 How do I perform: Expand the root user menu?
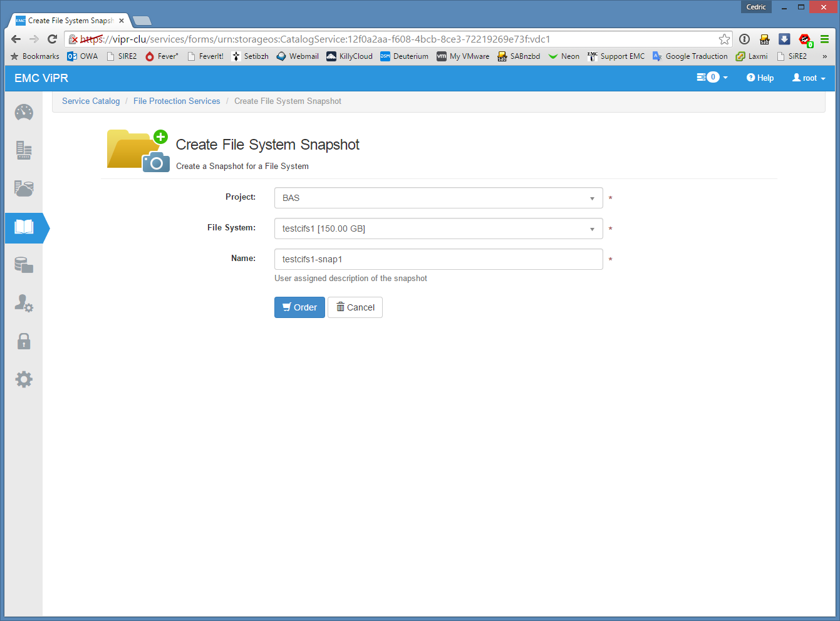pos(809,78)
